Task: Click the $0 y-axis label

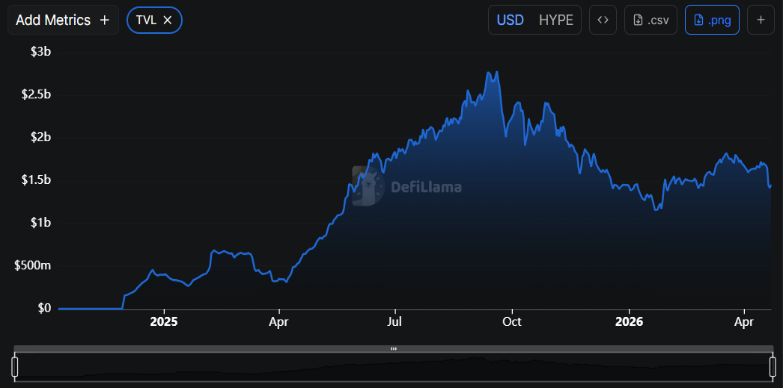Action: 43,309
